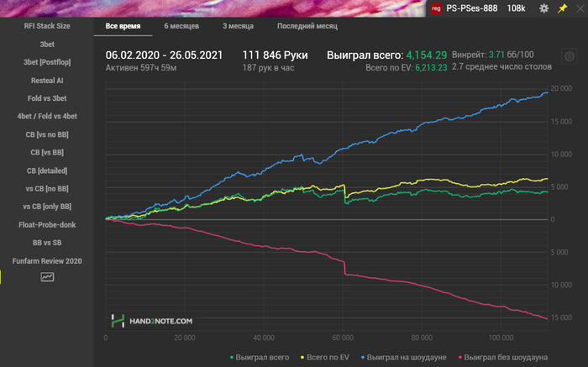Toggle the "Выиграл на шоудауне" legend series

(x=404, y=358)
